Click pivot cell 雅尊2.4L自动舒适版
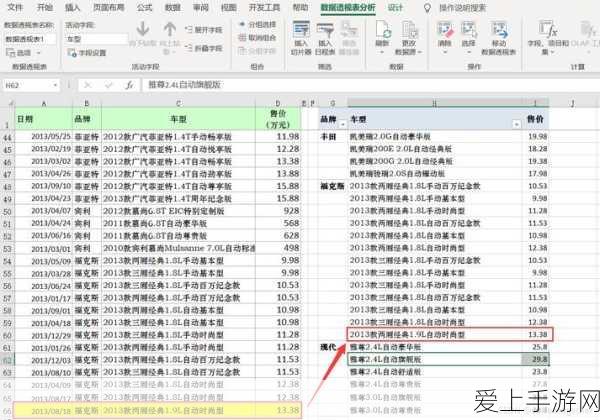 (x=435, y=371)
